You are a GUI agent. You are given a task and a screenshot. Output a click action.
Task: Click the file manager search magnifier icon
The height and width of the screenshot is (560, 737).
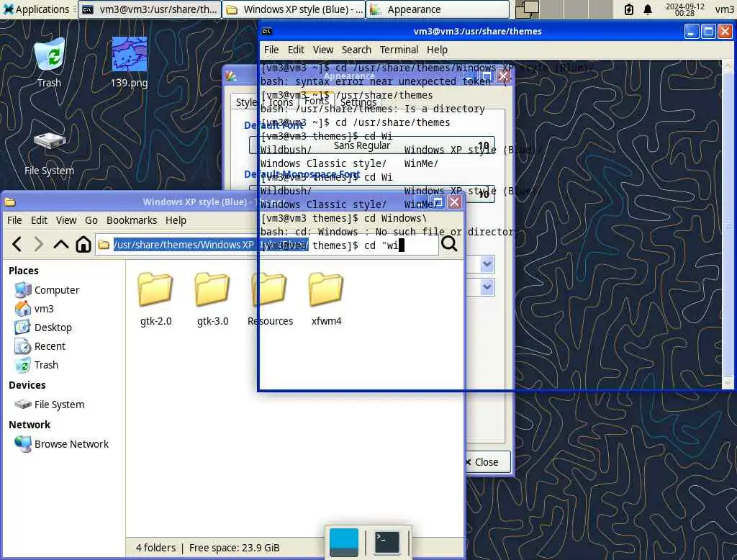(x=449, y=244)
